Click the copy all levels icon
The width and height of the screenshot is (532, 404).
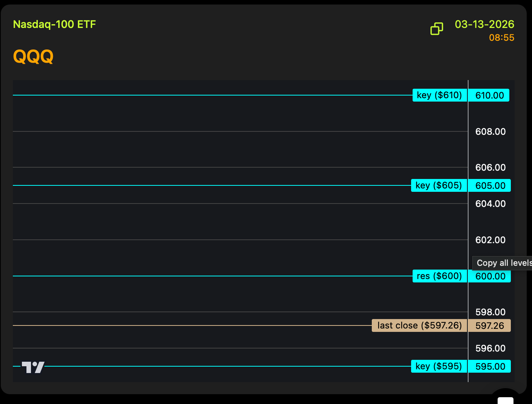point(437,29)
